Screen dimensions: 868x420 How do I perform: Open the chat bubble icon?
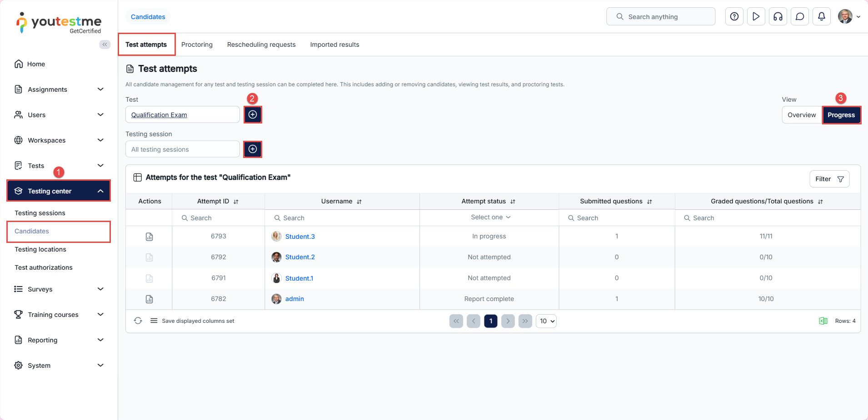pyautogui.click(x=799, y=17)
